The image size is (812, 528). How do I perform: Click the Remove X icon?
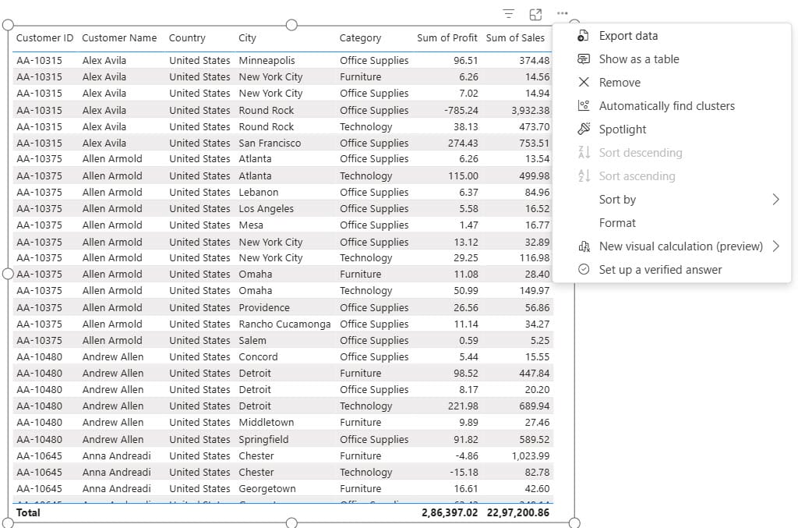pos(584,83)
